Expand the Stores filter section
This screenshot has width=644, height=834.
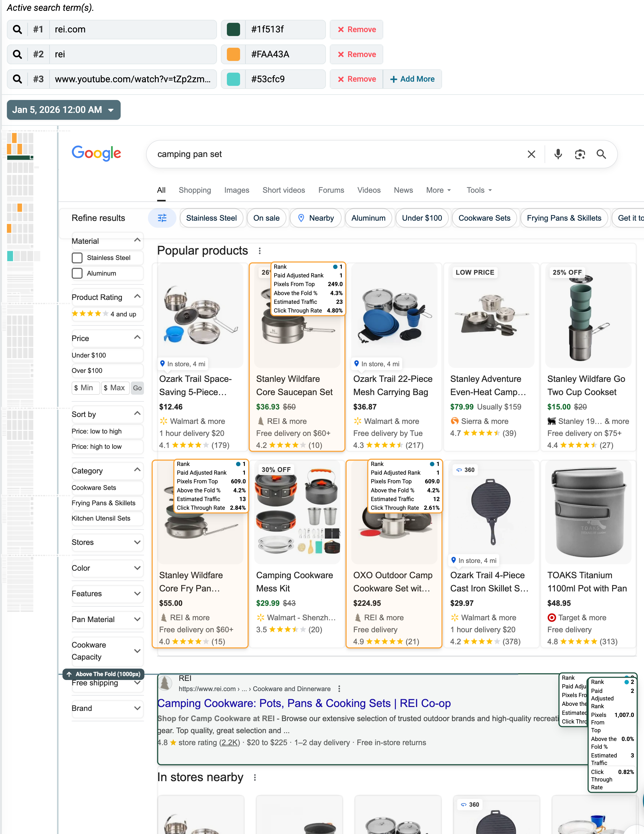107,542
